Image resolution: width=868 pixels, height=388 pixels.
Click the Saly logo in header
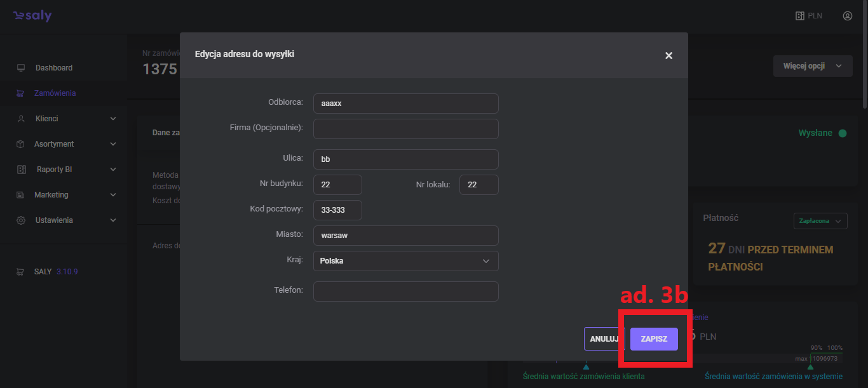[32, 16]
